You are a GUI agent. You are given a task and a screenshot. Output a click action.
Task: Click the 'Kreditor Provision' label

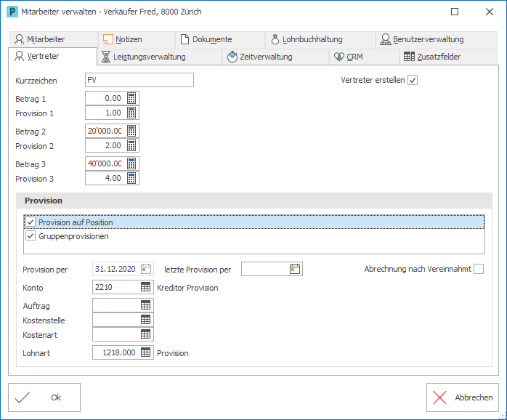pos(187,288)
